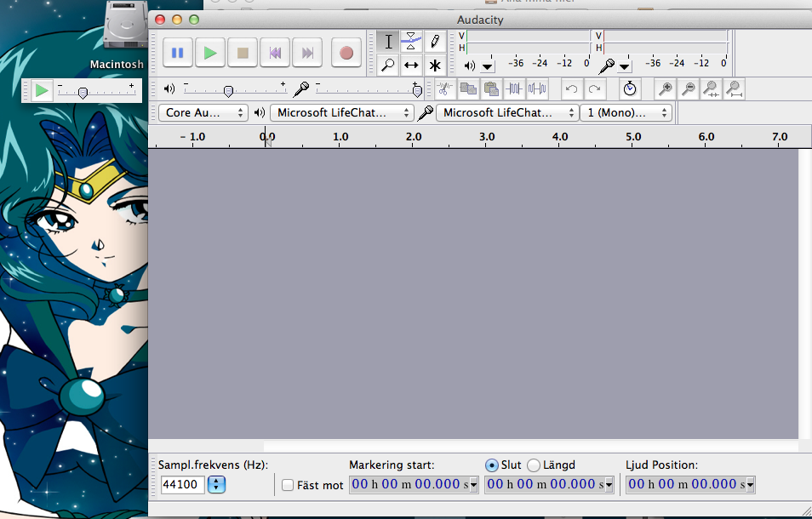The height and width of the screenshot is (519, 812).
Task: Zoom the Audacity window with the green button
Action: 194,20
